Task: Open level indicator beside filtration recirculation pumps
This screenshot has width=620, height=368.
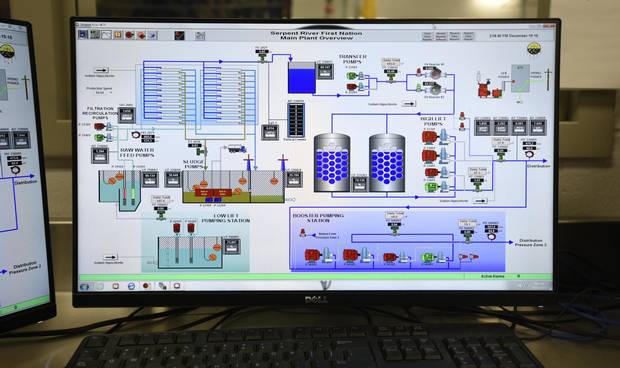Action: 127,115
